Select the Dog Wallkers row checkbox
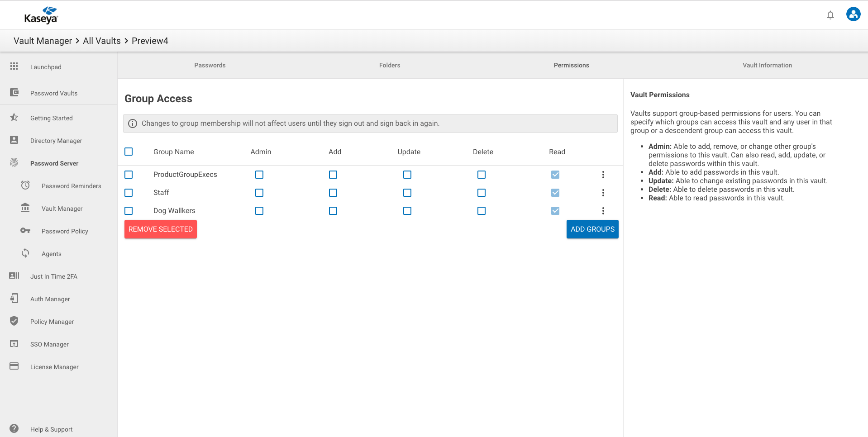 129,211
